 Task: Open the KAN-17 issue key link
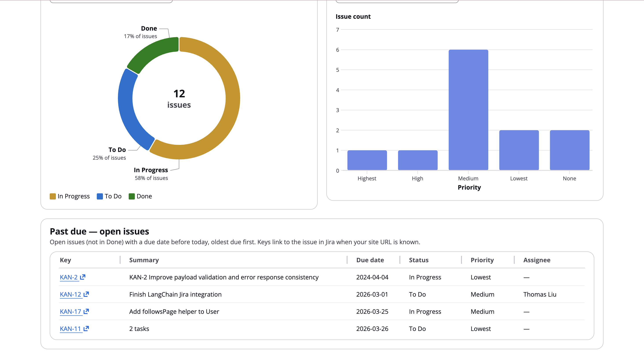pos(71,311)
